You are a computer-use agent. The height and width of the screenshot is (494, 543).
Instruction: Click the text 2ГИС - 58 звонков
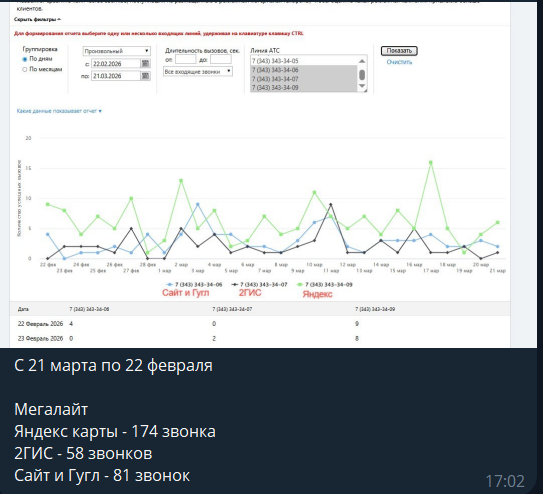83,453
